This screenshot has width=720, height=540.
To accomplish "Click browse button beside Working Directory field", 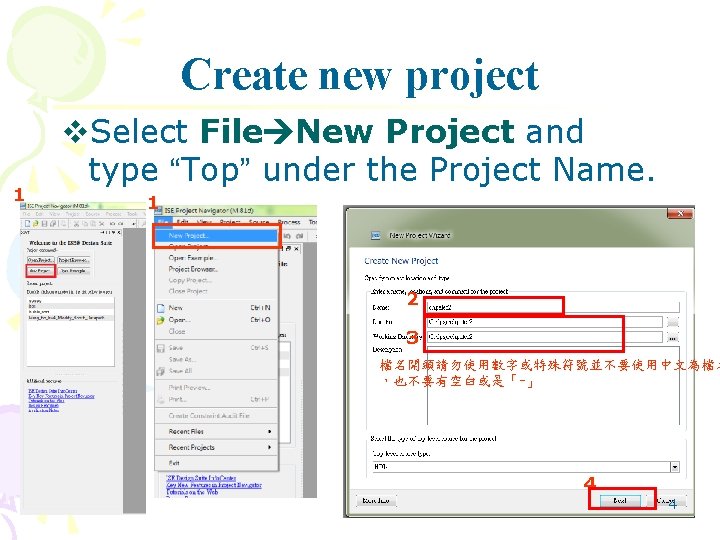I will 673,338.
